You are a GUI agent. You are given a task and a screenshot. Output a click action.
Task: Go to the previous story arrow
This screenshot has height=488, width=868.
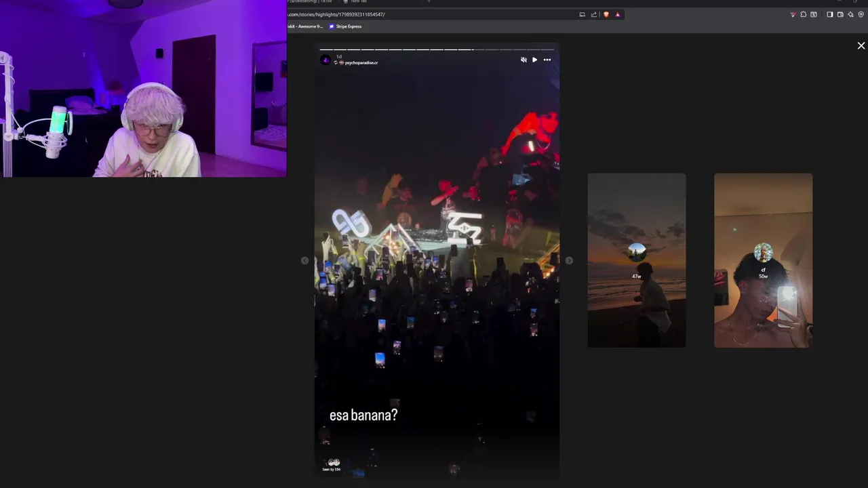pos(304,260)
